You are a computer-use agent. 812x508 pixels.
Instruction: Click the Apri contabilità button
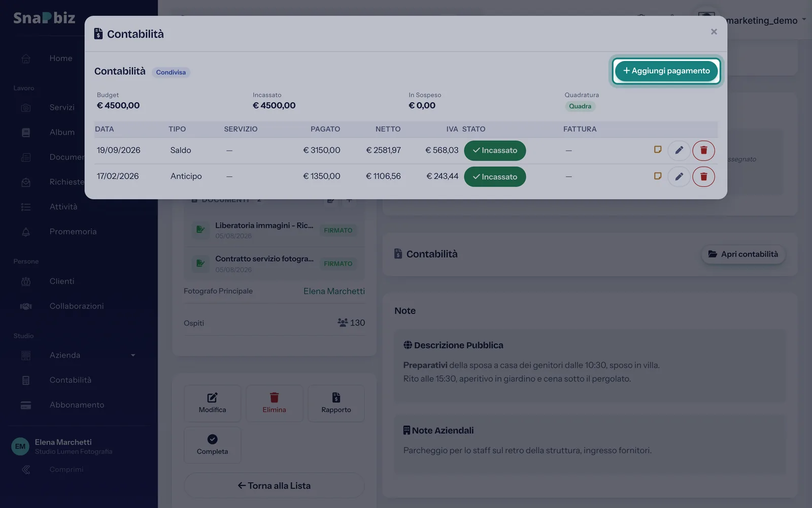tap(743, 254)
